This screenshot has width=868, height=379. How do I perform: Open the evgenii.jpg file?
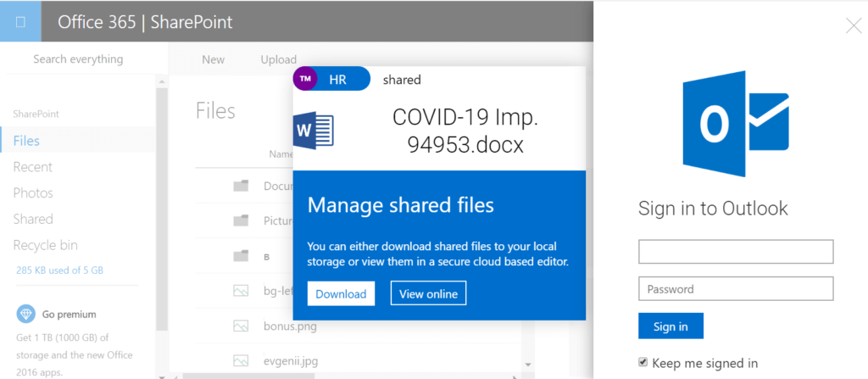pyautogui.click(x=291, y=360)
